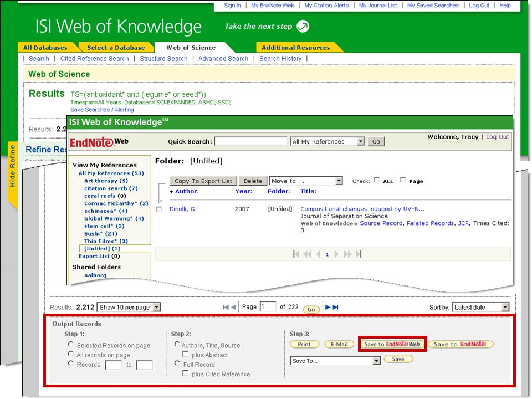The height and width of the screenshot is (399, 532).
Task: Select the Dinelli, G. reference checkbox
Action: click(159, 209)
